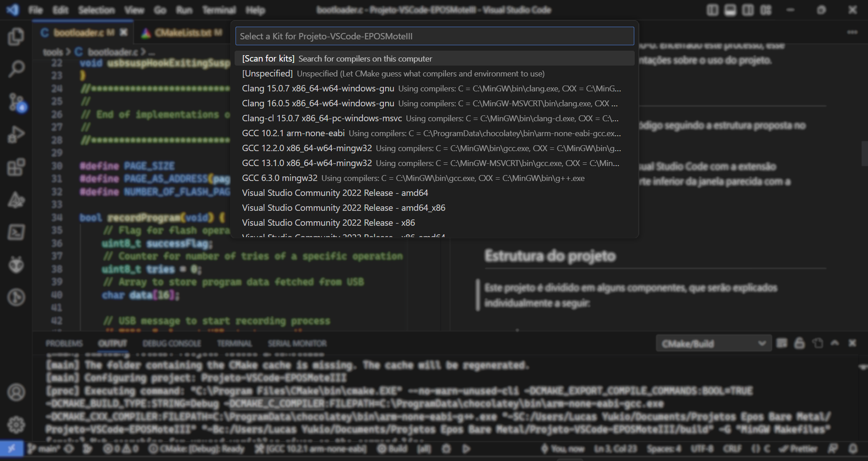This screenshot has height=461, width=868.
Task: Open Ln 3, Col 23 go-to-line
Action: coord(616,449)
